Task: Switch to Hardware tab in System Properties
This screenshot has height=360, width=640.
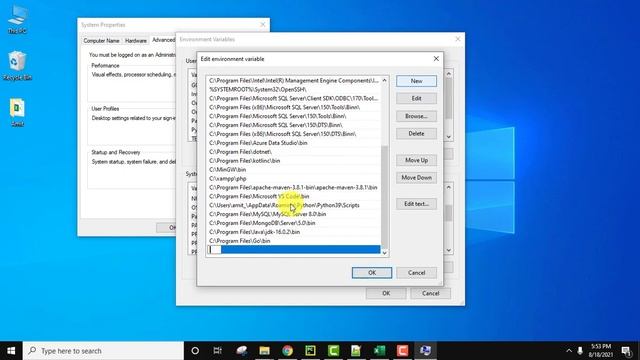Action: click(136, 41)
